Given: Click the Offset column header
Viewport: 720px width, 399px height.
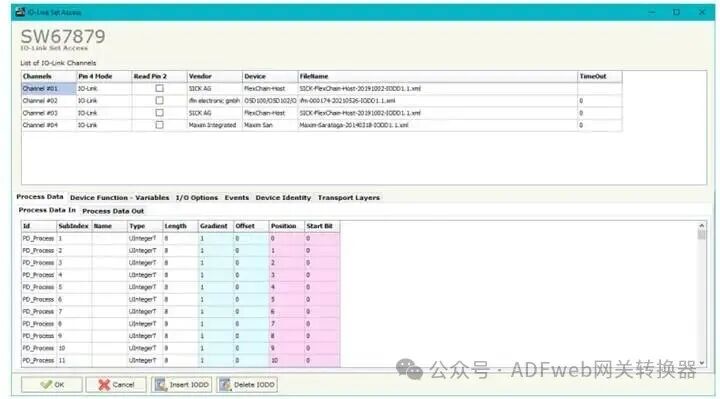Looking at the screenshot, I should click(251, 226).
